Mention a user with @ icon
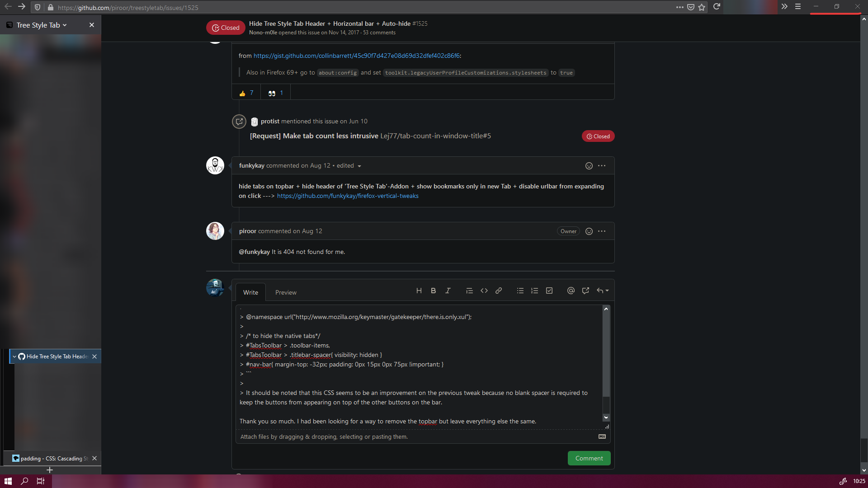 click(x=571, y=291)
